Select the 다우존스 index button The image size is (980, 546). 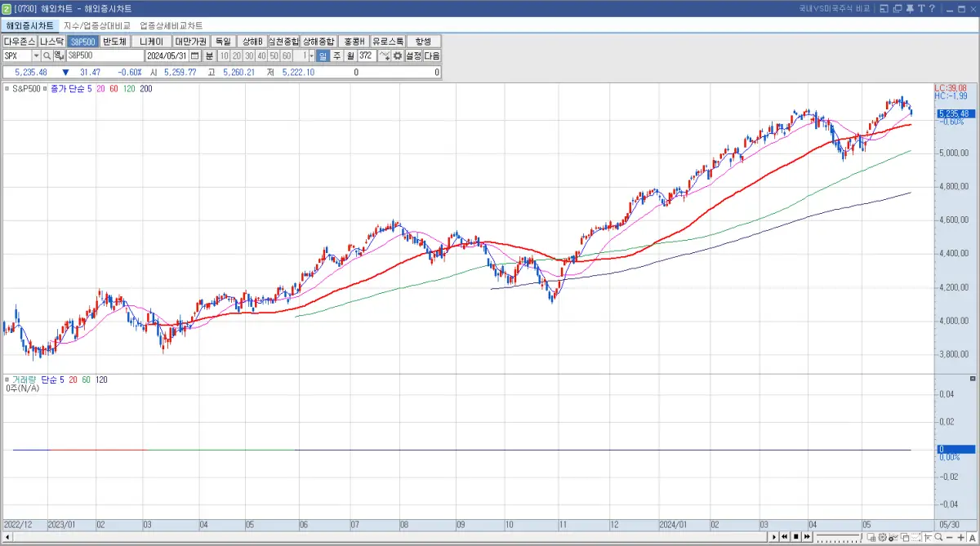point(20,41)
